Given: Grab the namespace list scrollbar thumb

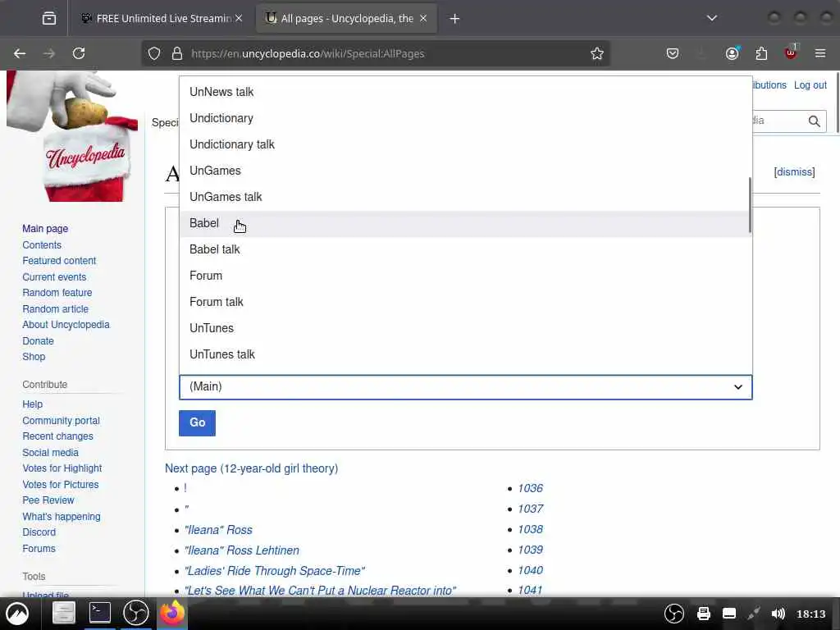Looking at the screenshot, I should (750, 205).
